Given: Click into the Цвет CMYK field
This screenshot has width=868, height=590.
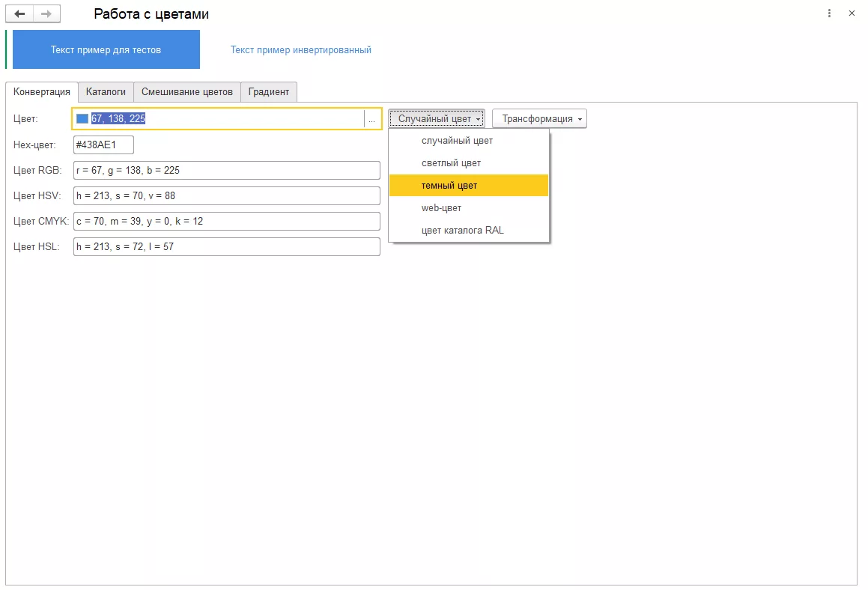Looking at the screenshot, I should (226, 222).
